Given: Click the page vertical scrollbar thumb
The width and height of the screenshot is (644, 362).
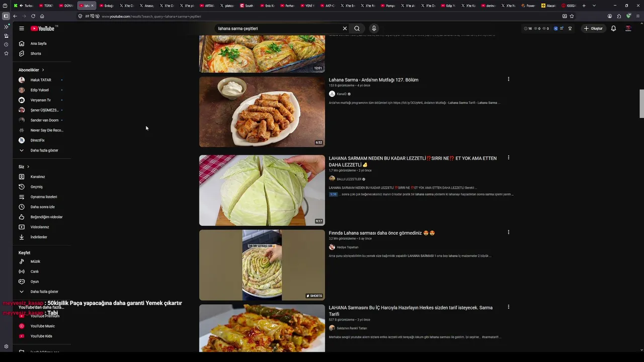Looking at the screenshot, I should (x=641, y=104).
